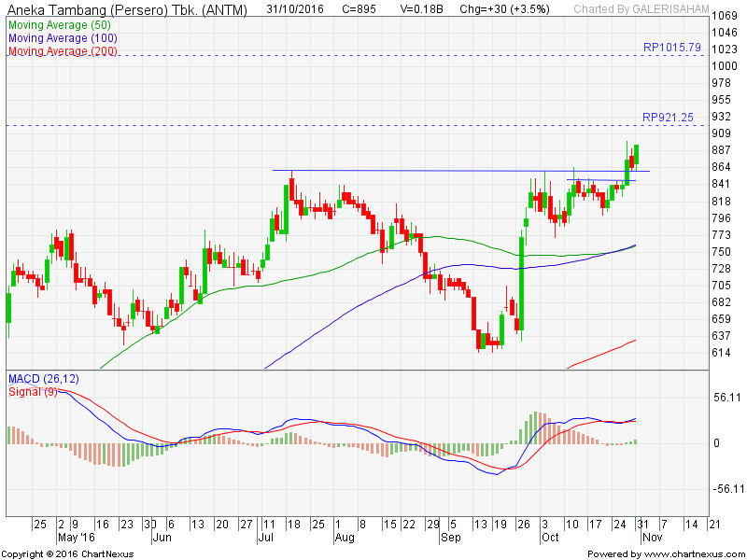Click the 56.11 MACD axis value

727,398
